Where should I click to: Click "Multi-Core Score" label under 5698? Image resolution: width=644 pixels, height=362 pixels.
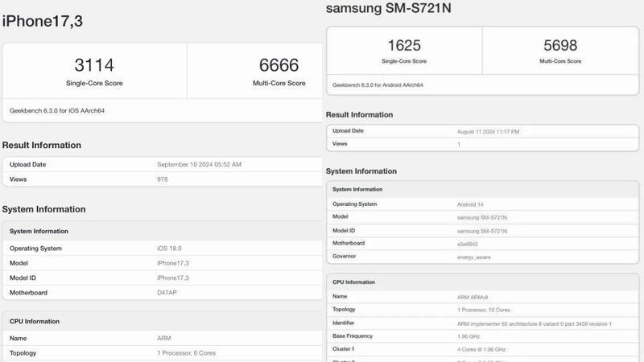coord(560,61)
